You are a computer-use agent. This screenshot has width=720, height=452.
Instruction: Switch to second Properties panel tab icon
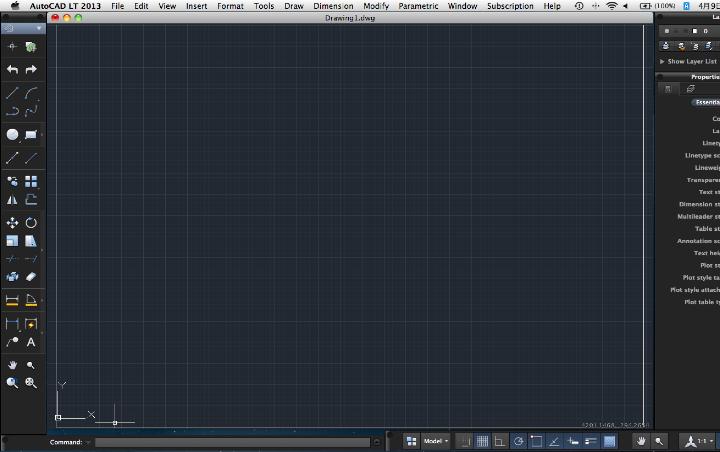click(690, 89)
